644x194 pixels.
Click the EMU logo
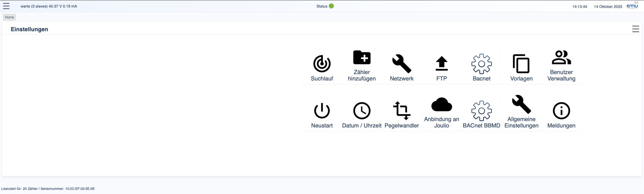(632, 6)
